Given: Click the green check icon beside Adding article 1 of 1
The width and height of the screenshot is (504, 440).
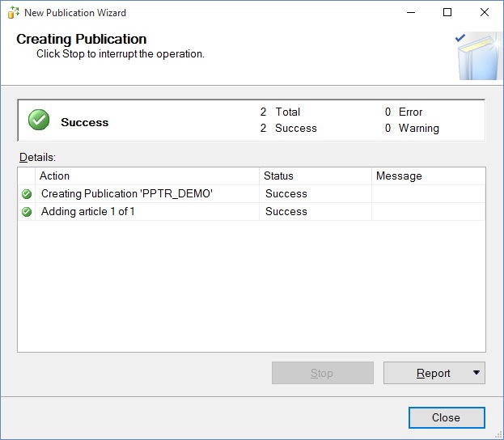Looking at the screenshot, I should coord(27,212).
